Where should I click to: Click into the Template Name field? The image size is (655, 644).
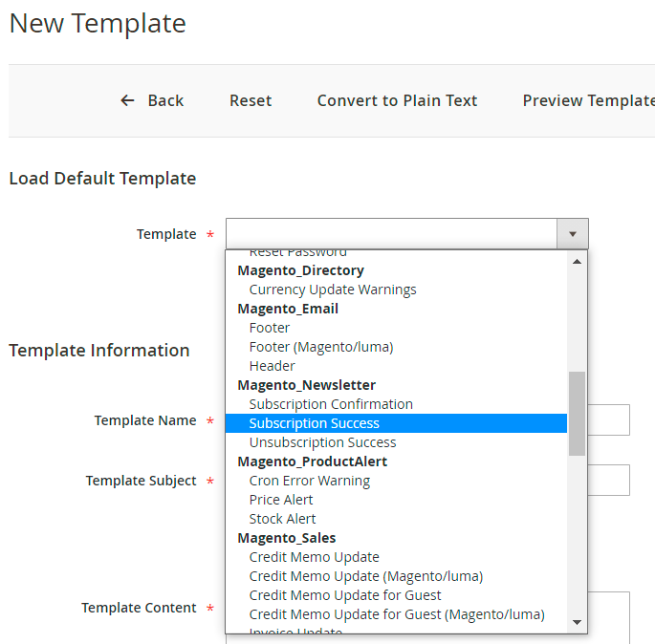coord(608,420)
